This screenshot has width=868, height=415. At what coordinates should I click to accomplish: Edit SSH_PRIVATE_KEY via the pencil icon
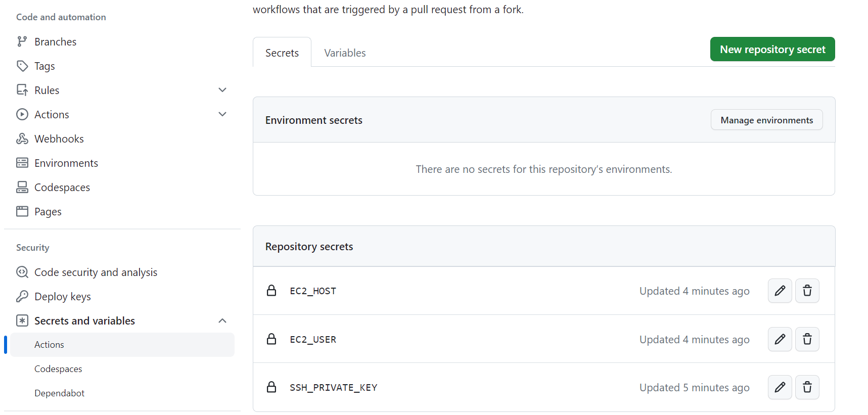click(x=780, y=387)
